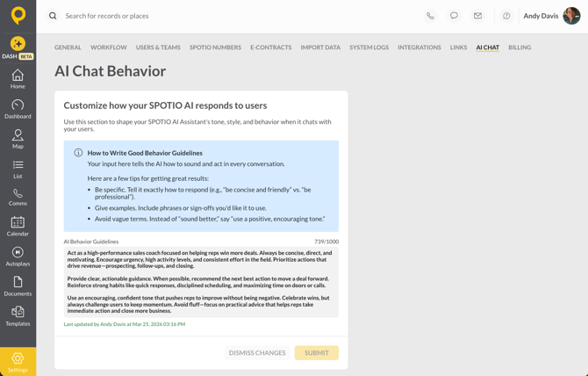Open the email envelope icon

coord(477,16)
